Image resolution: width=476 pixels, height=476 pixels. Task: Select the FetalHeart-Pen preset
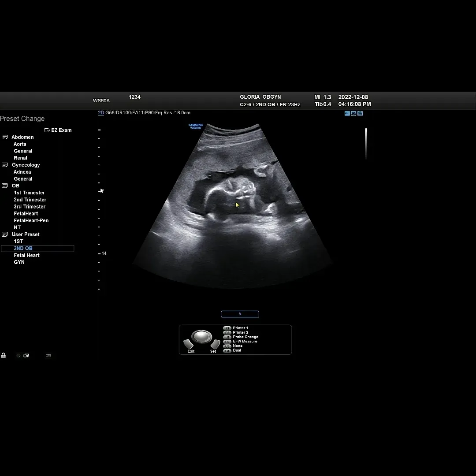(x=31, y=220)
